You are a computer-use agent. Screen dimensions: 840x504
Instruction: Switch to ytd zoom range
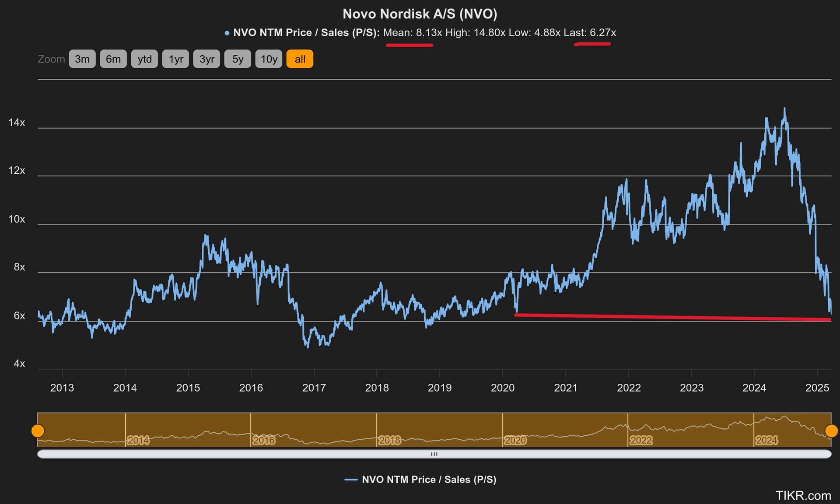pyautogui.click(x=144, y=59)
